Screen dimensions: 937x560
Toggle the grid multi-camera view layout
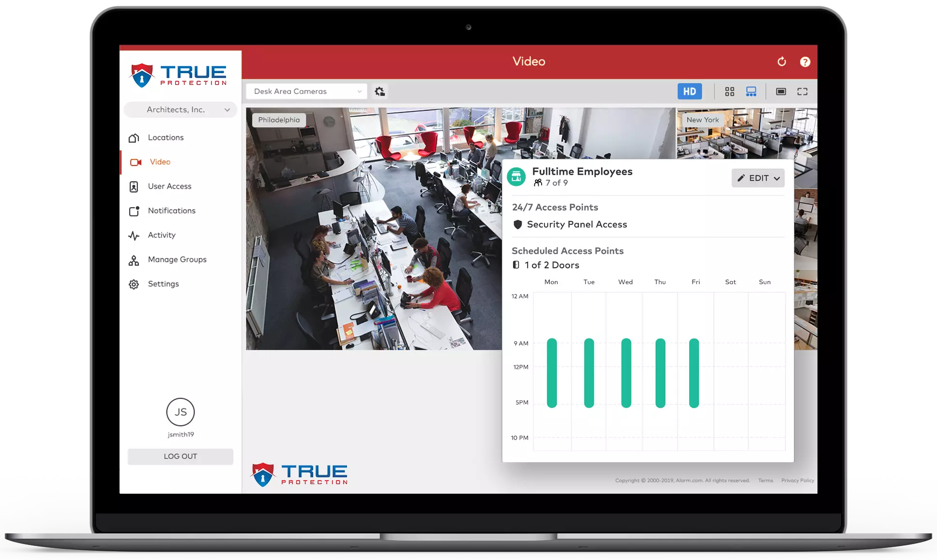coord(729,91)
